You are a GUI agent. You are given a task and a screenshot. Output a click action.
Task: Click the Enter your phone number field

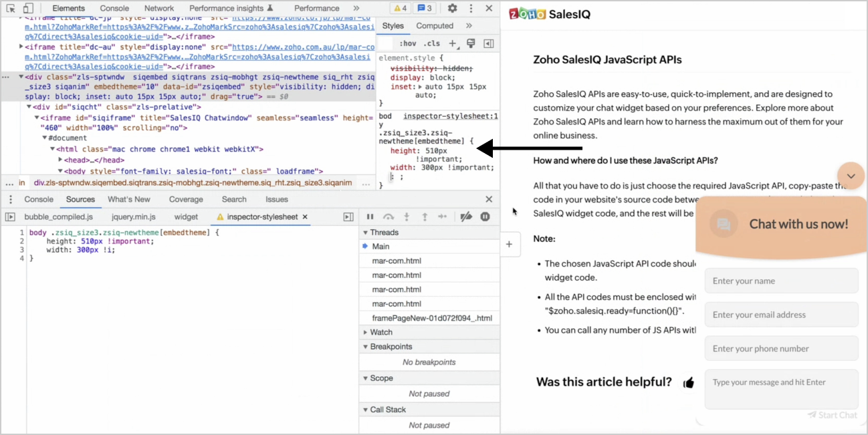pyautogui.click(x=781, y=349)
